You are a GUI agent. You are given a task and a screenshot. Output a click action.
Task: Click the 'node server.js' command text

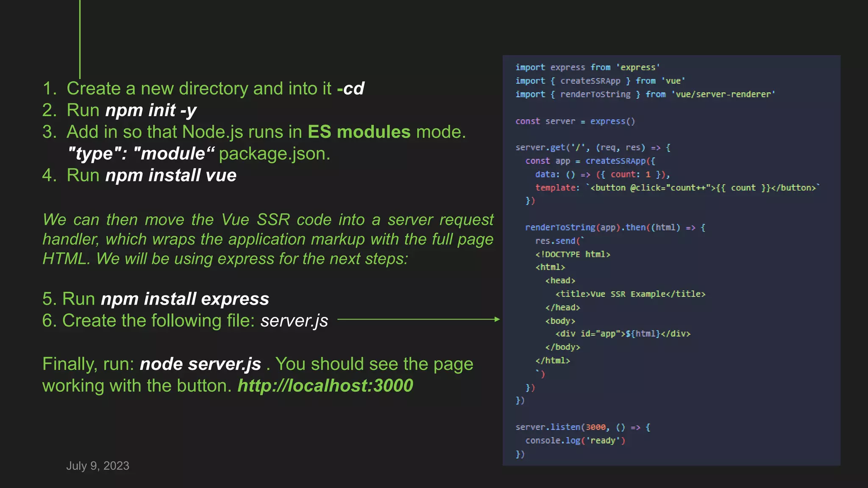(x=200, y=364)
